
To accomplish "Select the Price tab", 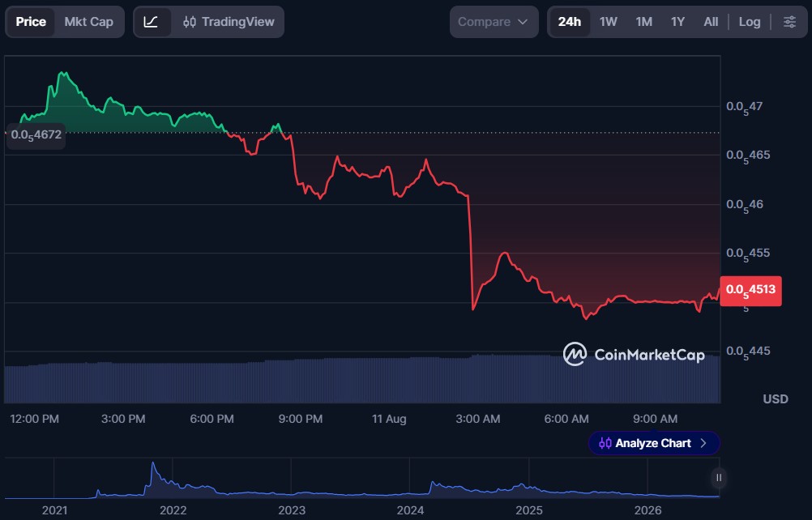I will tap(31, 22).
